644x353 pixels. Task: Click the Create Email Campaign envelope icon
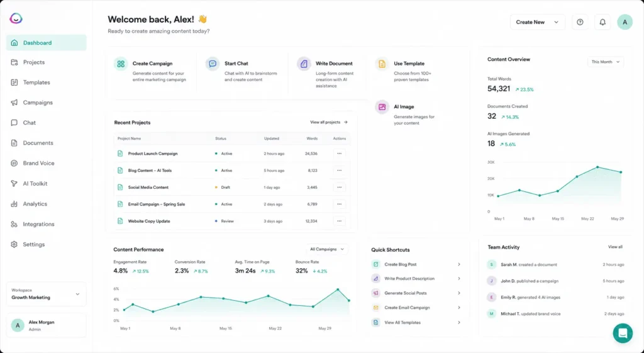tap(376, 308)
